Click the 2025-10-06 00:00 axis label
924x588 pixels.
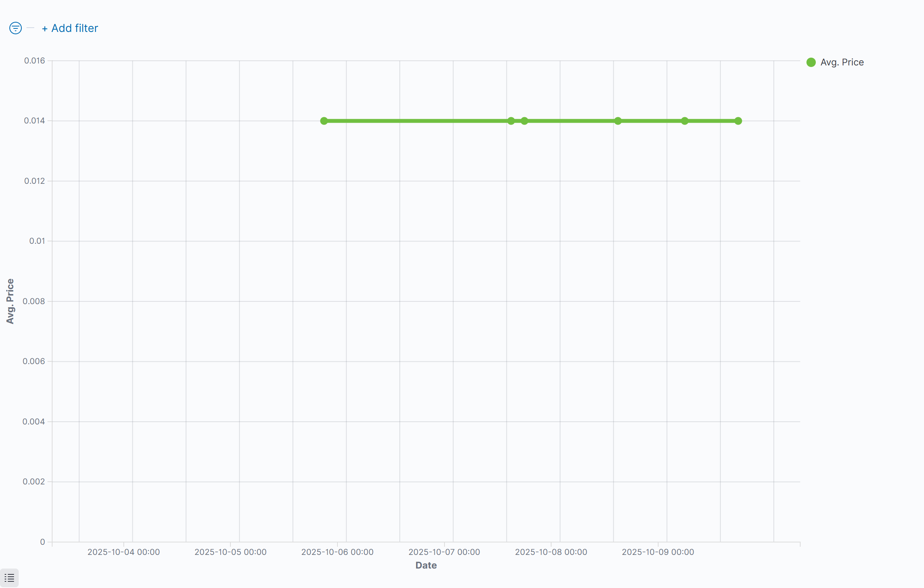pyautogui.click(x=337, y=552)
